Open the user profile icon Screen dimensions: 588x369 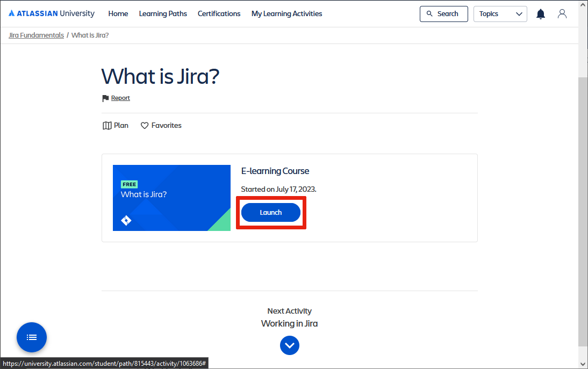click(x=562, y=14)
